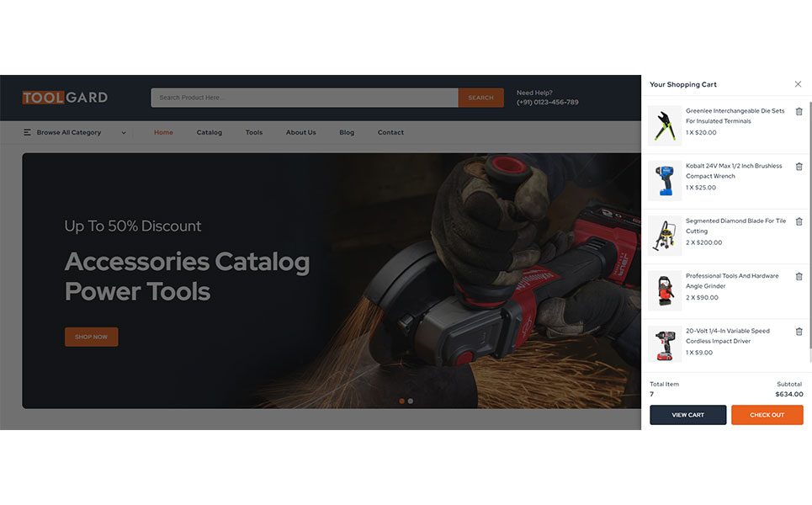Go to the Tools menu item
The width and height of the screenshot is (812, 505).
point(254,133)
